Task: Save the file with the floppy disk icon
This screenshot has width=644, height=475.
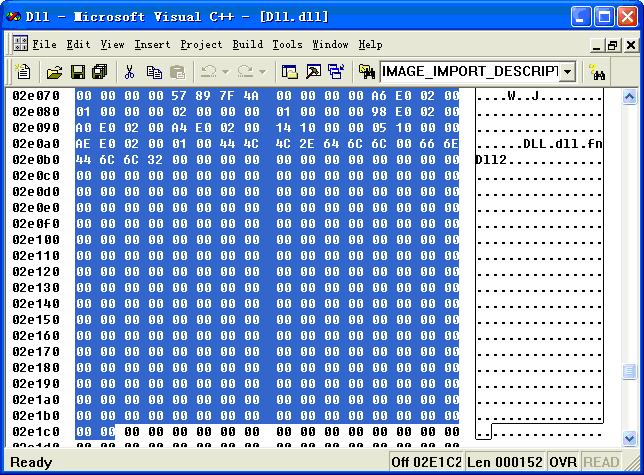Action: click(78, 72)
